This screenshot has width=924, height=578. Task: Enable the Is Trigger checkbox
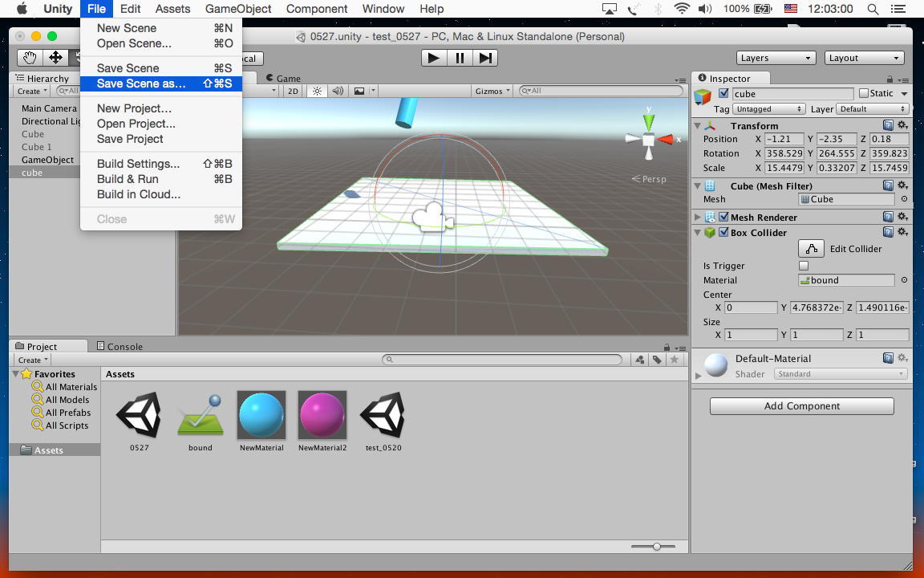click(x=803, y=266)
